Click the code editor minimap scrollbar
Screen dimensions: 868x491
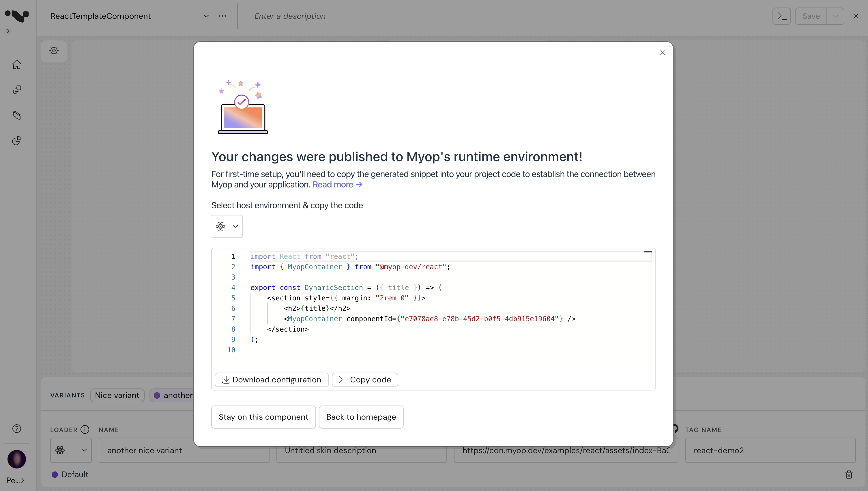tap(648, 308)
